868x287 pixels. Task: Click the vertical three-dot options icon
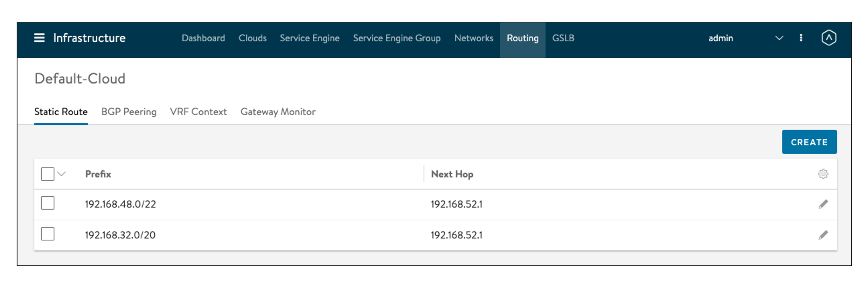coord(801,38)
